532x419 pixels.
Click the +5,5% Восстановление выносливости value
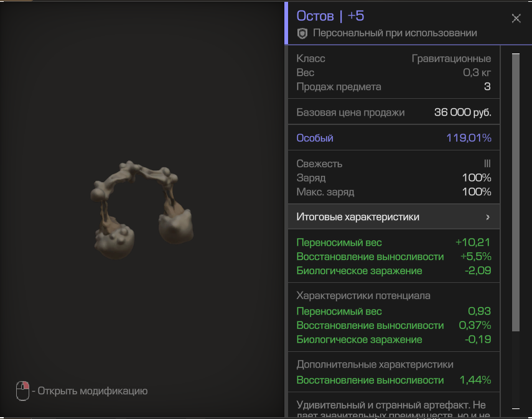(475, 257)
